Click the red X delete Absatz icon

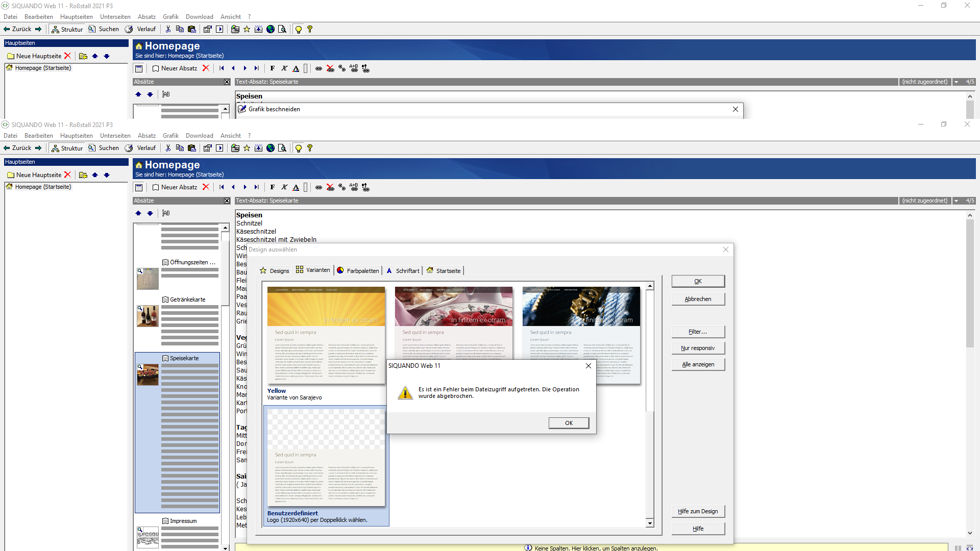pyautogui.click(x=206, y=187)
